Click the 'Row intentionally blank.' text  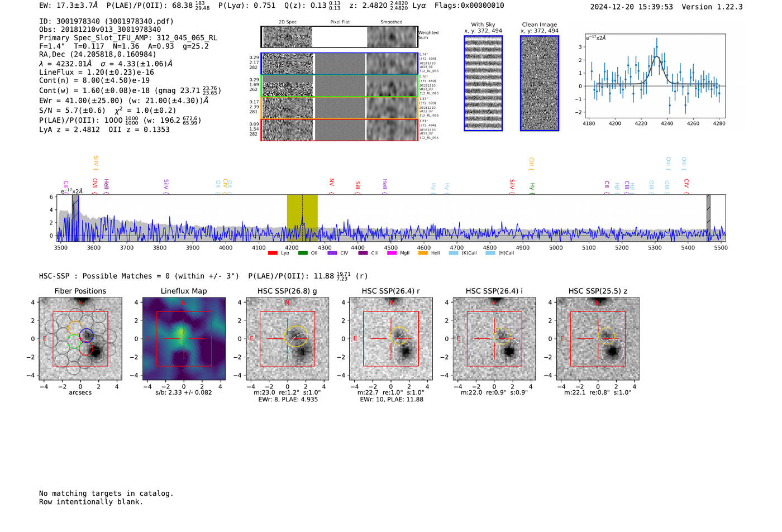[91, 502]
